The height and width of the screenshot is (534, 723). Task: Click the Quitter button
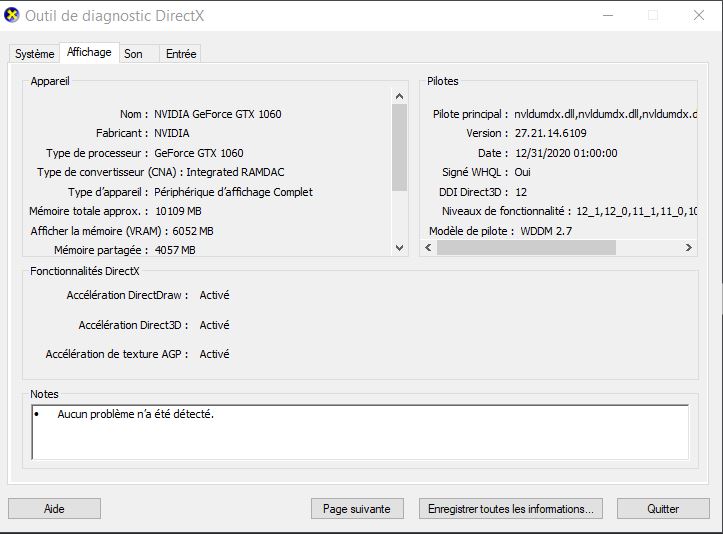[663, 509]
